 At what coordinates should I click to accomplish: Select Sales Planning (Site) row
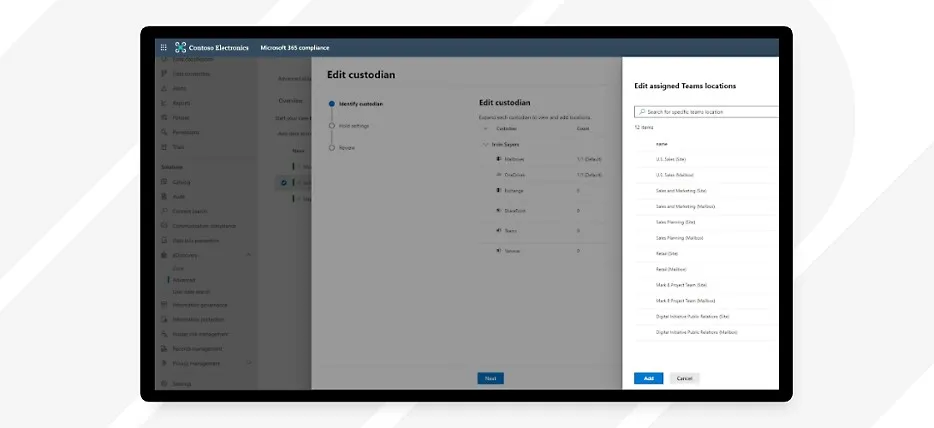coord(706,222)
